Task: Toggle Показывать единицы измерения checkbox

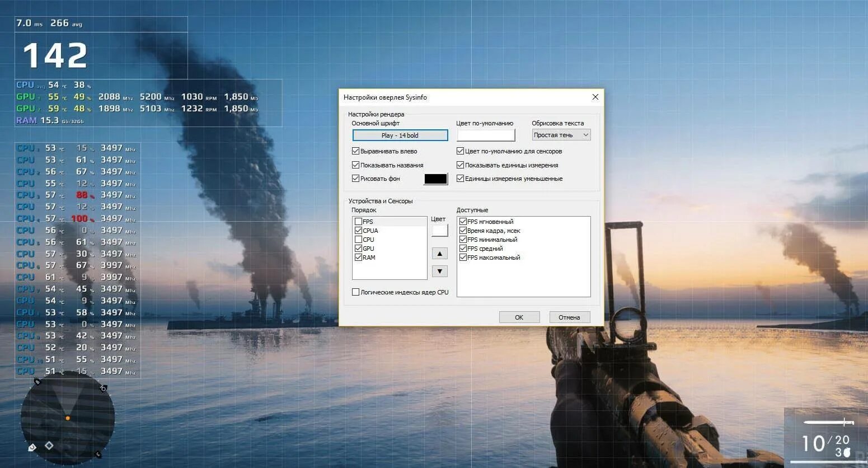Action: point(460,165)
